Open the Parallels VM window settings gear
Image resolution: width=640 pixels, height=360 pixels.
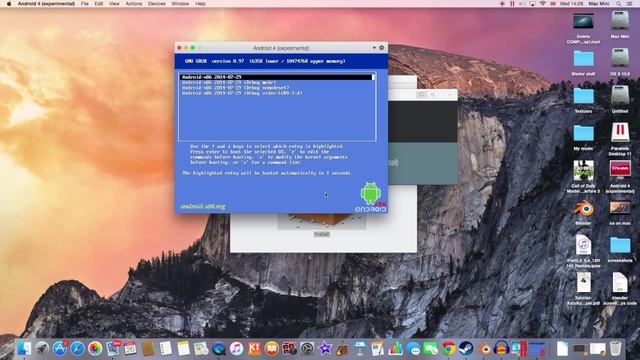[382, 48]
